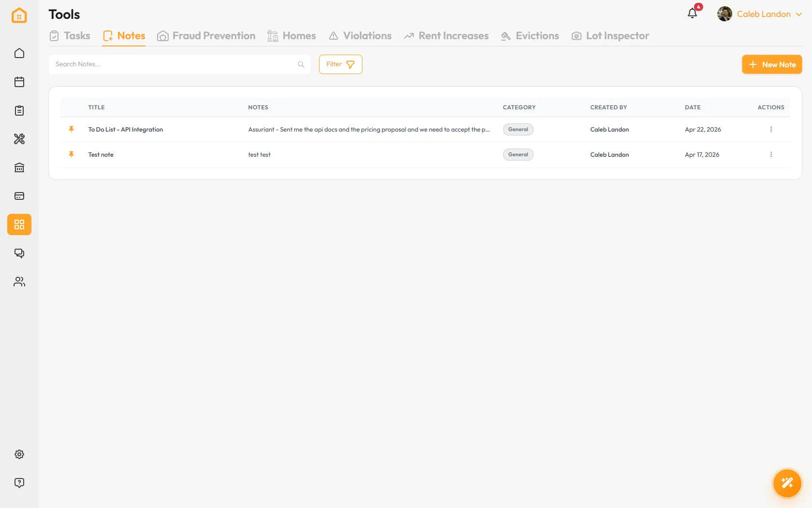Open the people users sidebar icon
Image resolution: width=812 pixels, height=508 pixels.
coord(19,282)
